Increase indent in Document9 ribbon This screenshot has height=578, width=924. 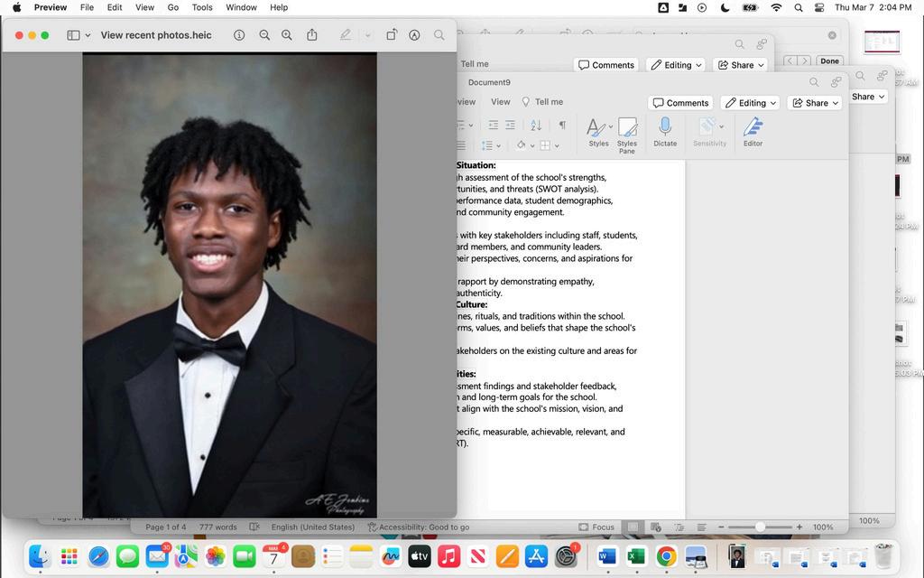[x=511, y=125]
